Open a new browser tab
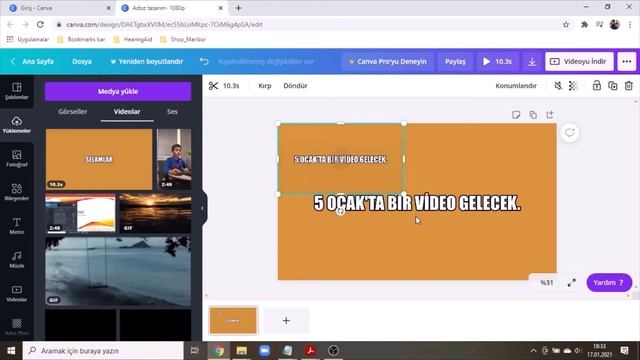640x360 pixels. click(x=238, y=8)
